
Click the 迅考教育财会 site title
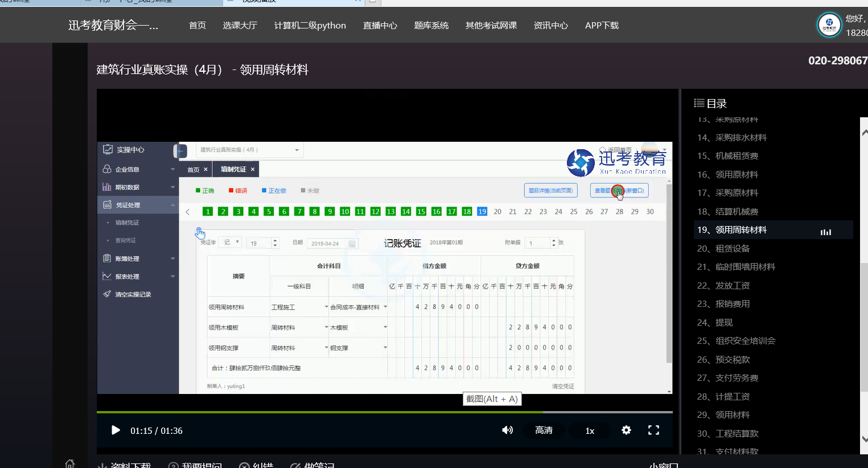(113, 26)
